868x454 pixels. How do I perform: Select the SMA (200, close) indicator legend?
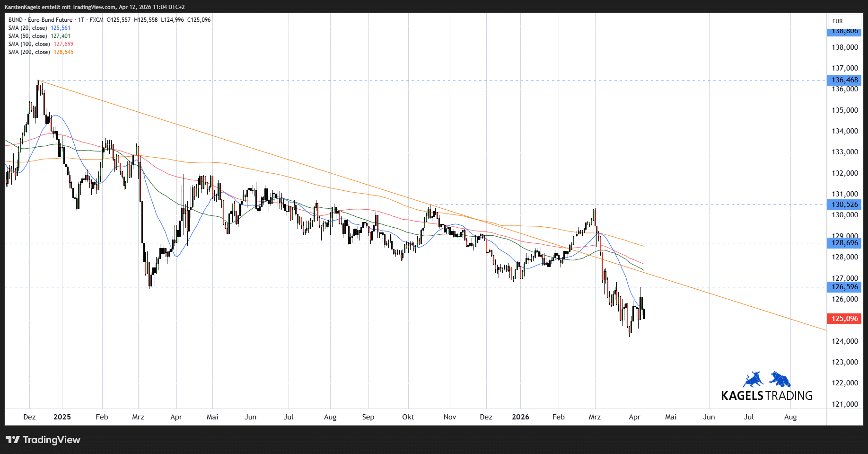coord(29,52)
